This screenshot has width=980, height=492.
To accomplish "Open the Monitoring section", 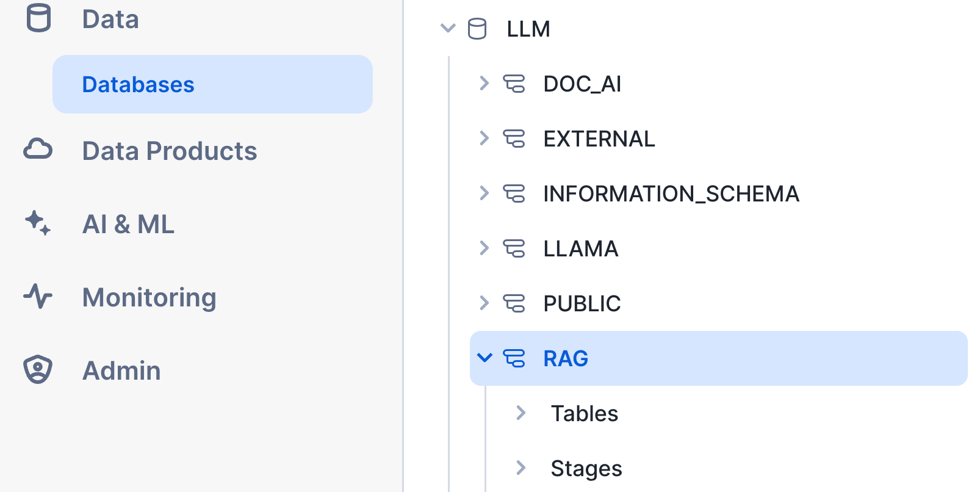I will click(x=150, y=298).
